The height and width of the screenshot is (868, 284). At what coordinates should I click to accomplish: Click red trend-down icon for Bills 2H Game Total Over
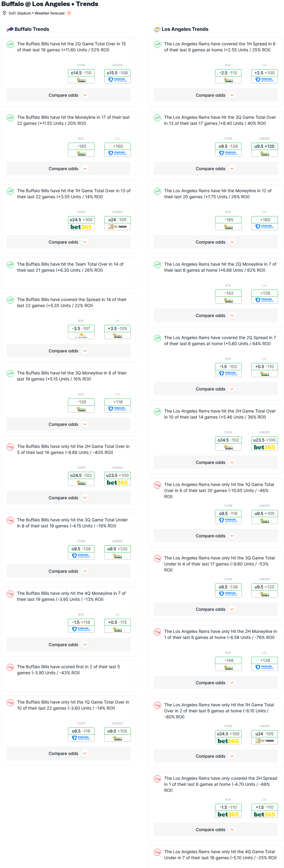pos(11,447)
